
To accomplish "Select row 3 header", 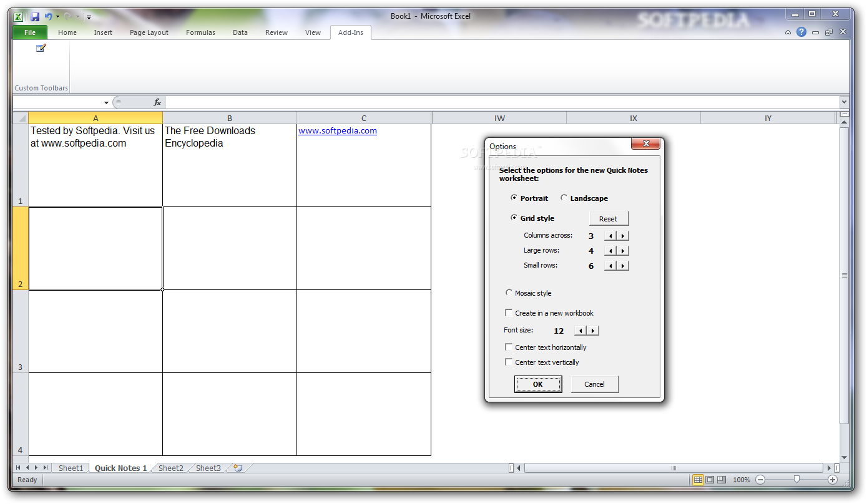I will pos(21,331).
